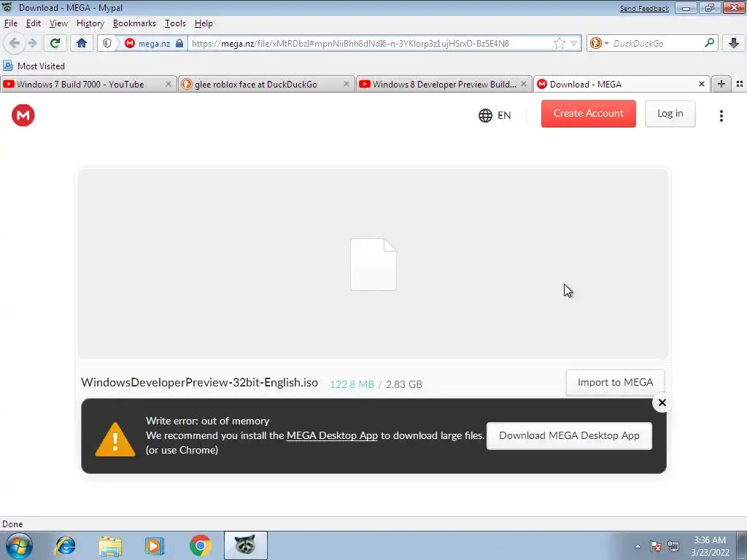747x560 pixels.
Task: Launch Chrome from taskbar
Action: (x=201, y=545)
